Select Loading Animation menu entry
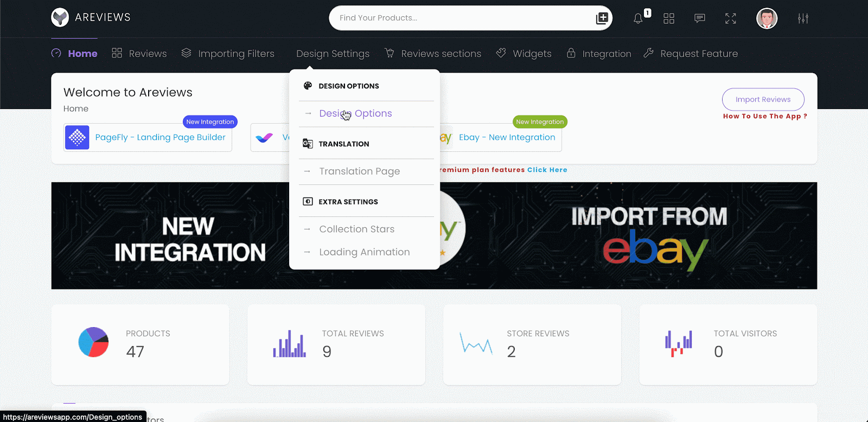868x422 pixels. pyautogui.click(x=364, y=252)
